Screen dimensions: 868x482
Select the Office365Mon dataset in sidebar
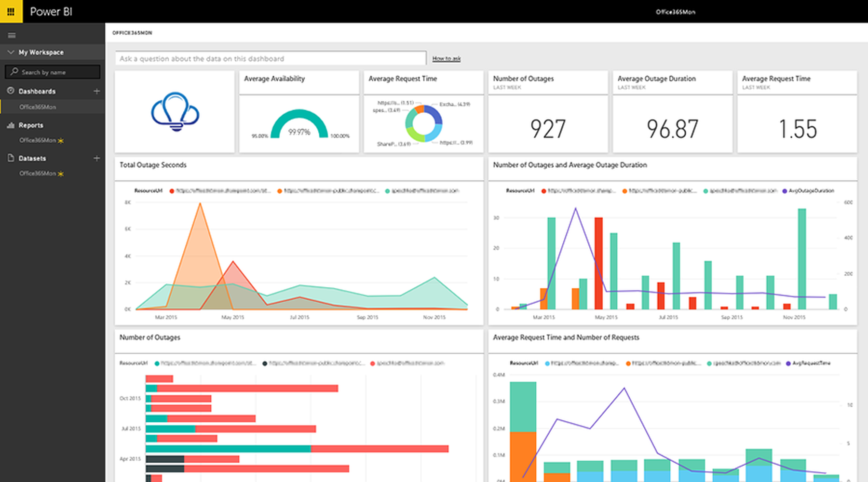(x=38, y=174)
